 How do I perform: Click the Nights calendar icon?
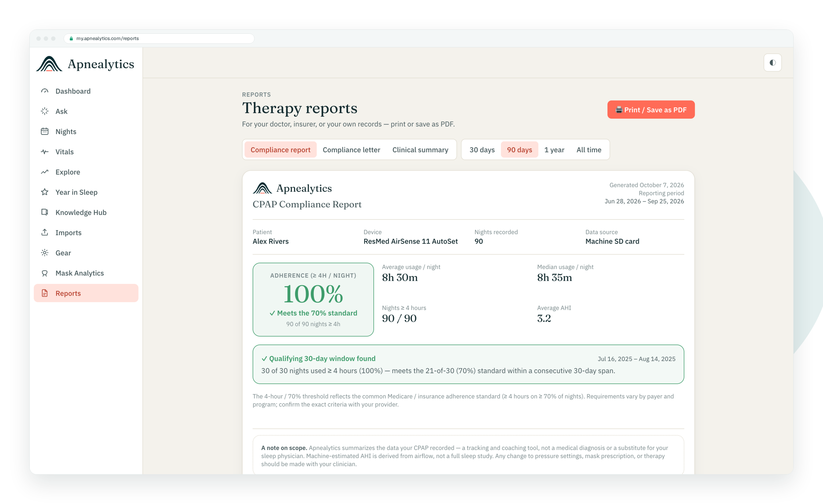(x=44, y=131)
